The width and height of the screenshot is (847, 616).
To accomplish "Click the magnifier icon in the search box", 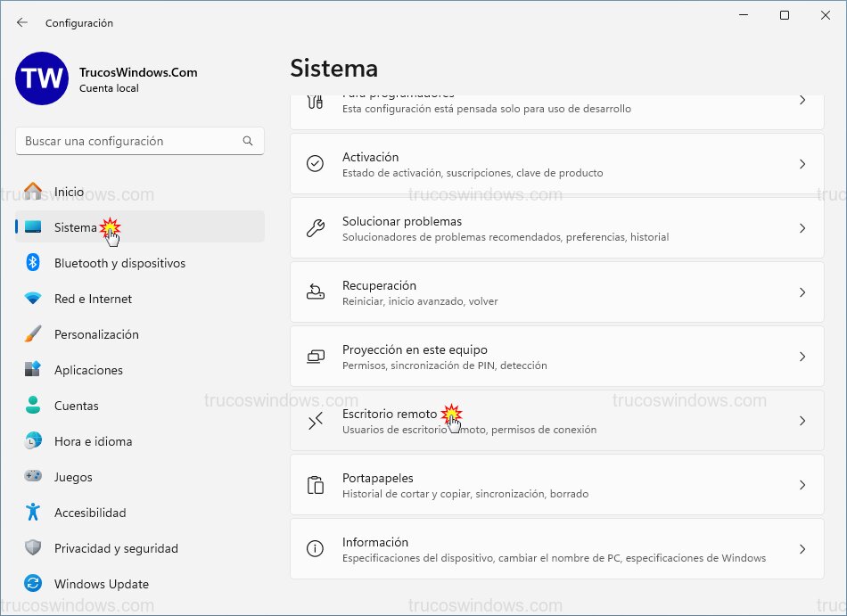I will (248, 141).
